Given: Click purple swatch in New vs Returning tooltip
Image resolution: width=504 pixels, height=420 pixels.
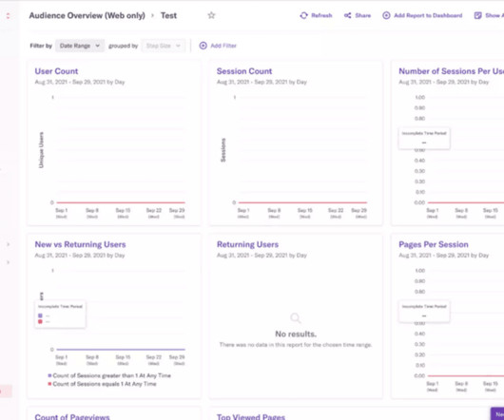Looking at the screenshot, I should coord(40,315).
